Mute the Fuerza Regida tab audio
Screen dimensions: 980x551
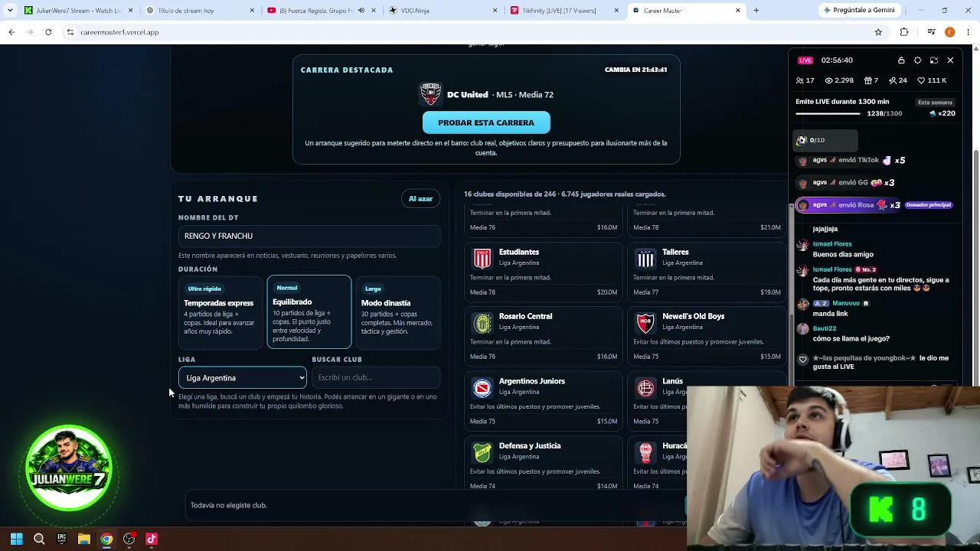click(x=361, y=11)
